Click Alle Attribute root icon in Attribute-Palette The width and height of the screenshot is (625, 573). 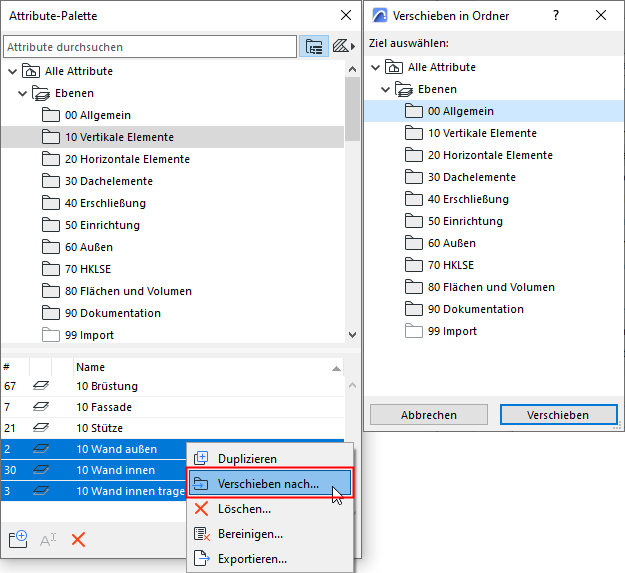pyautogui.click(x=31, y=71)
